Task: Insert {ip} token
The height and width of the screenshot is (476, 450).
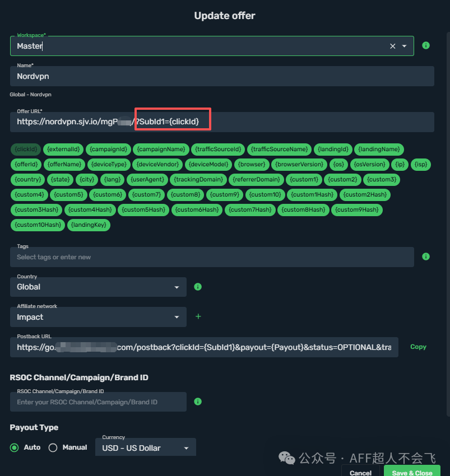Action: coord(400,165)
